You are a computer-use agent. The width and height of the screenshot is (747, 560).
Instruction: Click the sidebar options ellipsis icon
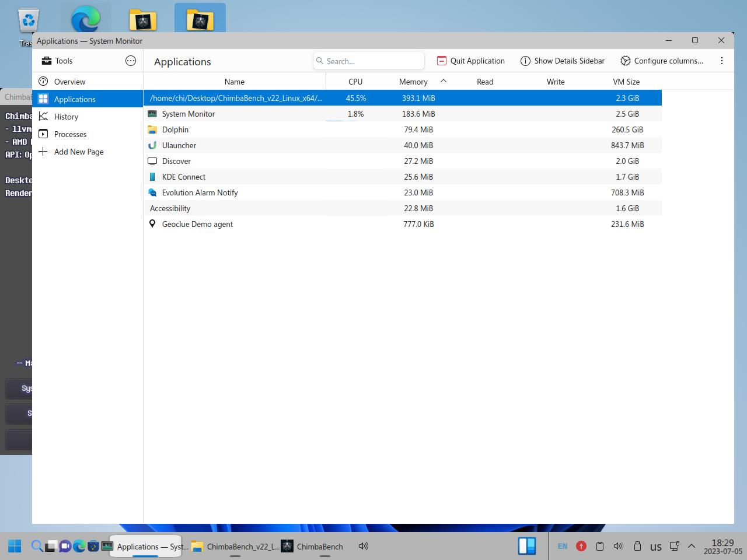pyautogui.click(x=131, y=61)
